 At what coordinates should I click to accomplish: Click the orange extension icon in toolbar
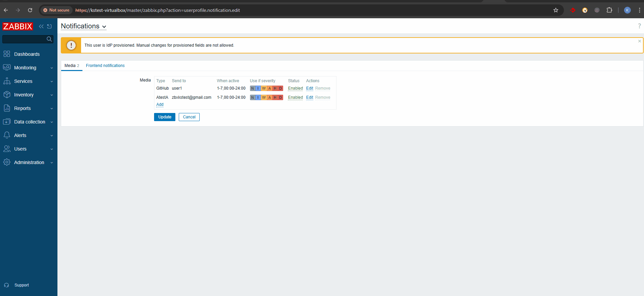pos(585,10)
